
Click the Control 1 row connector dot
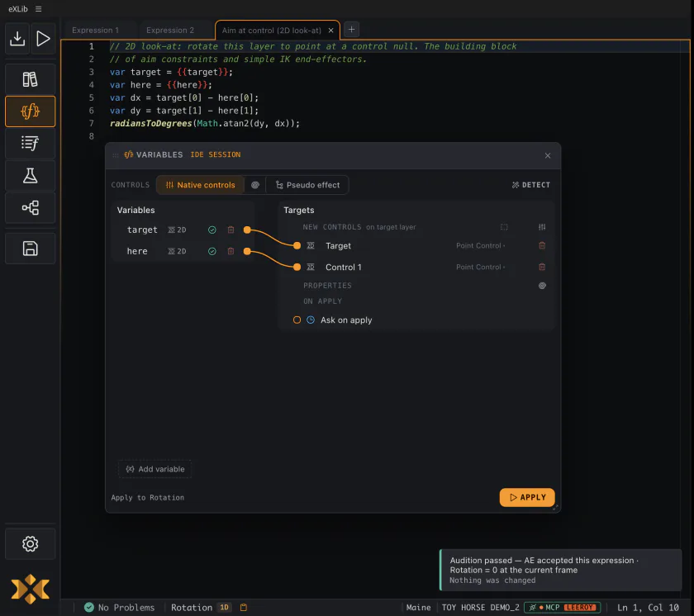[297, 267]
